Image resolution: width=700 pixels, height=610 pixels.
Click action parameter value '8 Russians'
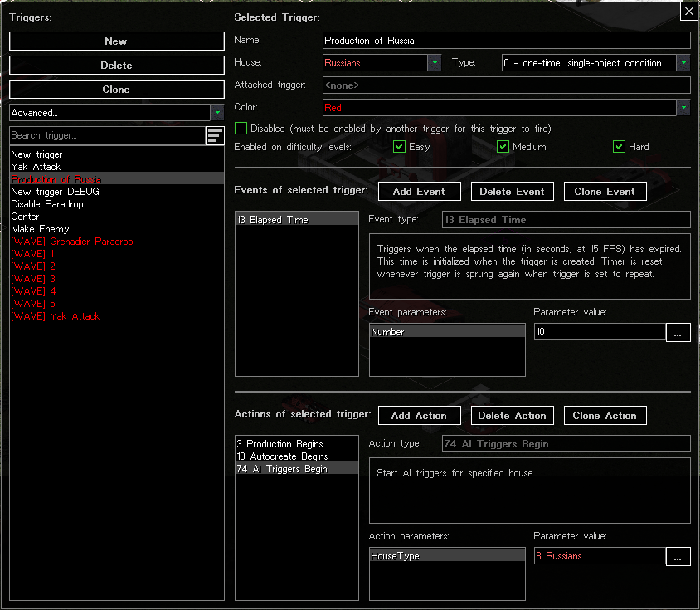[x=600, y=556]
